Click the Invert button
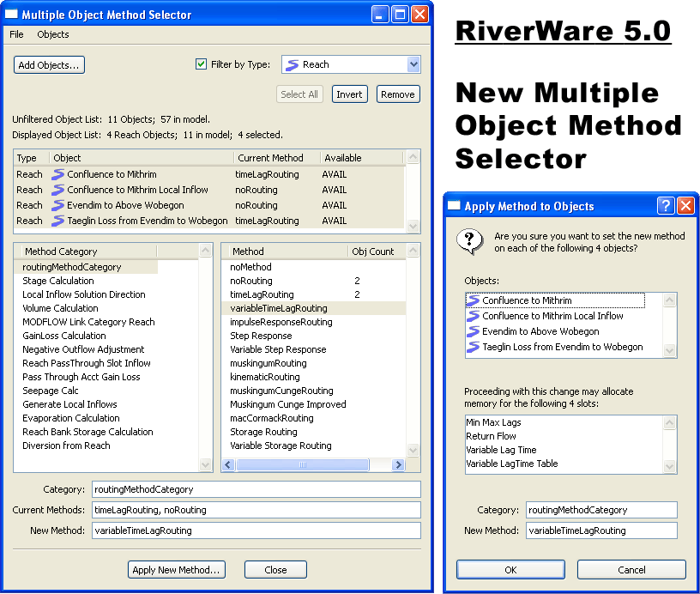The height and width of the screenshot is (594, 700). [x=349, y=94]
